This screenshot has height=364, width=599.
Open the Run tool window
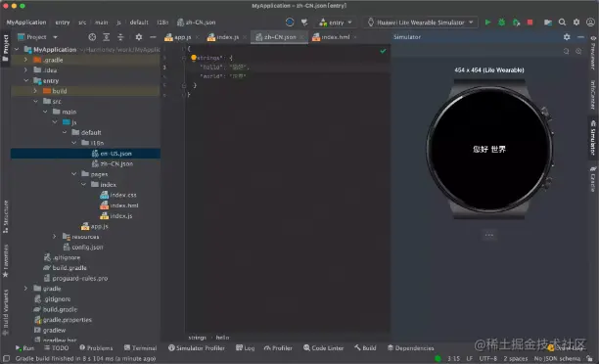(24, 348)
